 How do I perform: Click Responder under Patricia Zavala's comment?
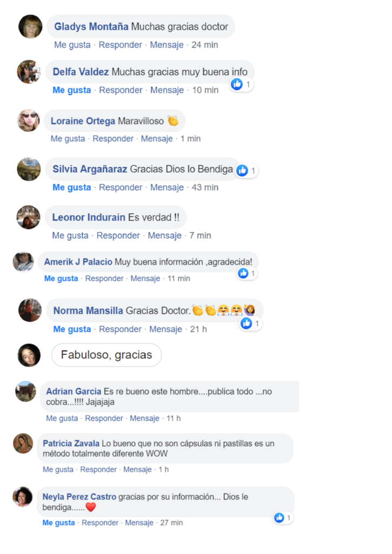click(x=98, y=470)
